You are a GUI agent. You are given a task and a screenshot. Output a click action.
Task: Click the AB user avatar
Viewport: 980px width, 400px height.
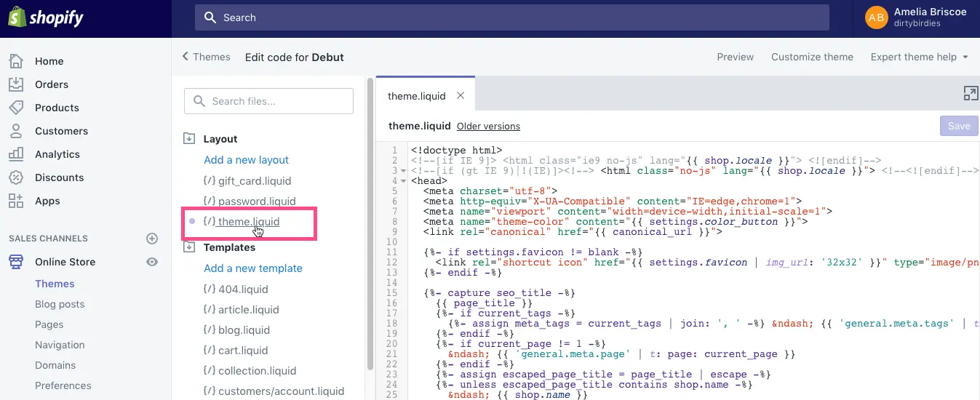point(877,17)
